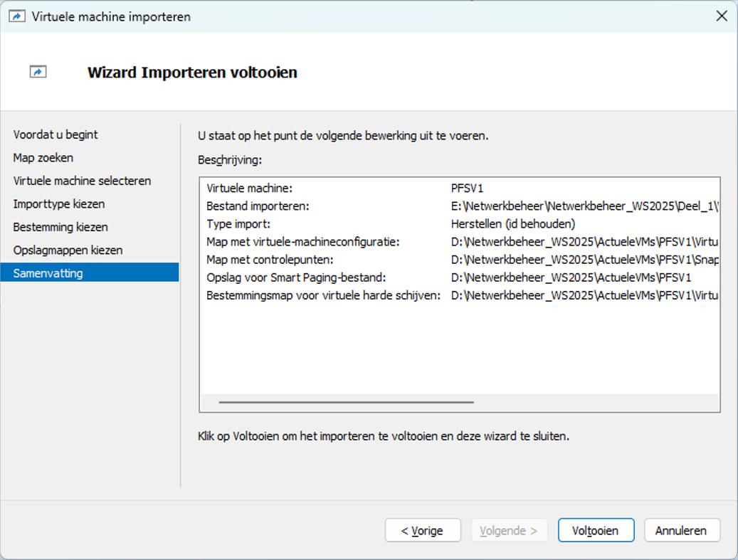
Task: Go to the Voordat u begint step
Action: click(x=56, y=134)
